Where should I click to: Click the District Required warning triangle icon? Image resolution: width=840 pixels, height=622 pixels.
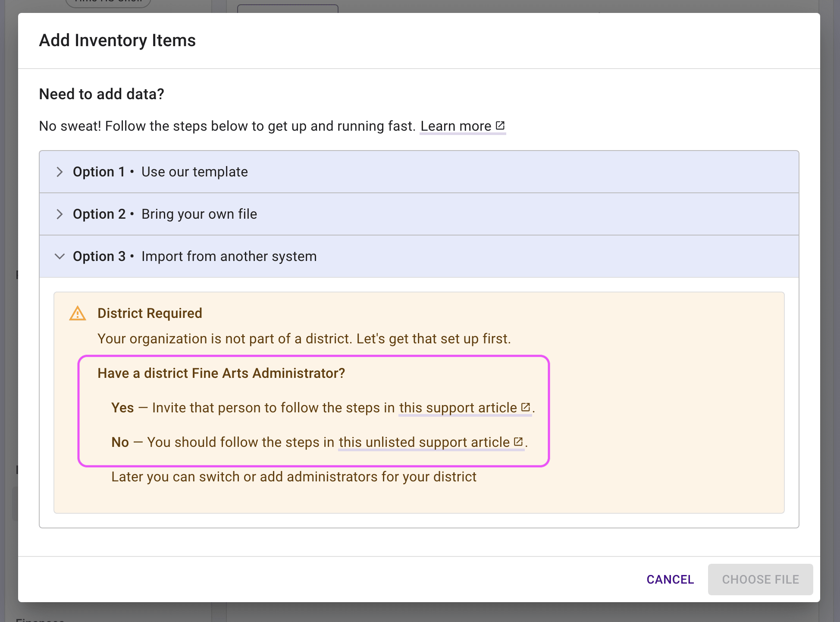click(78, 314)
